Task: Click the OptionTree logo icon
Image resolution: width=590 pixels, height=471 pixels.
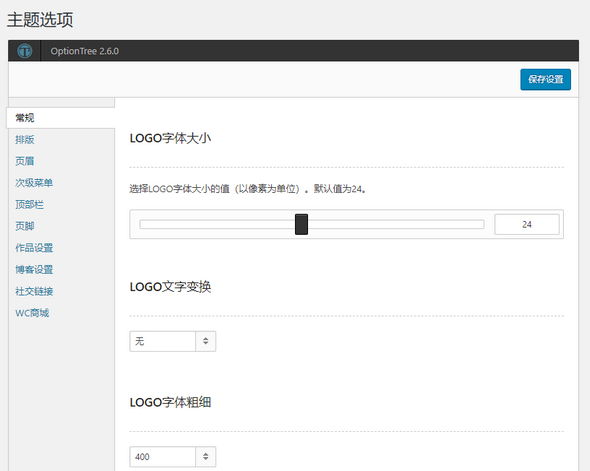Action: click(25, 51)
